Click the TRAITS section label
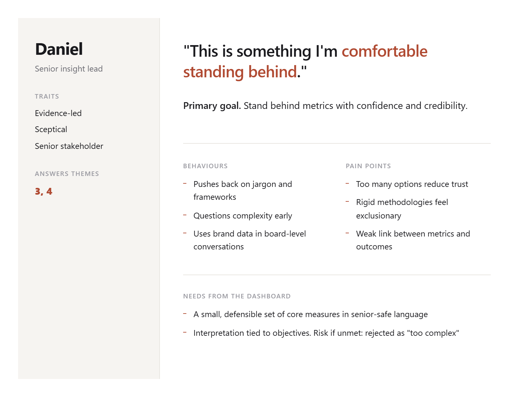 click(47, 96)
